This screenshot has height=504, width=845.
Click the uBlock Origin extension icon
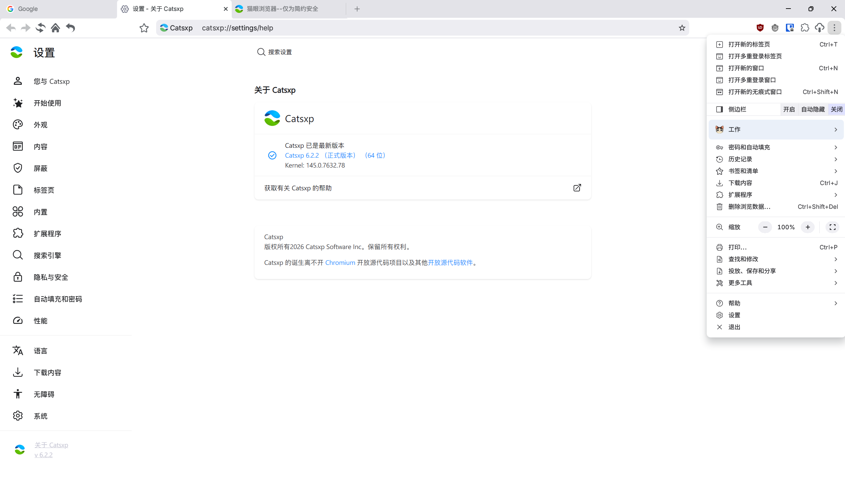[760, 27]
